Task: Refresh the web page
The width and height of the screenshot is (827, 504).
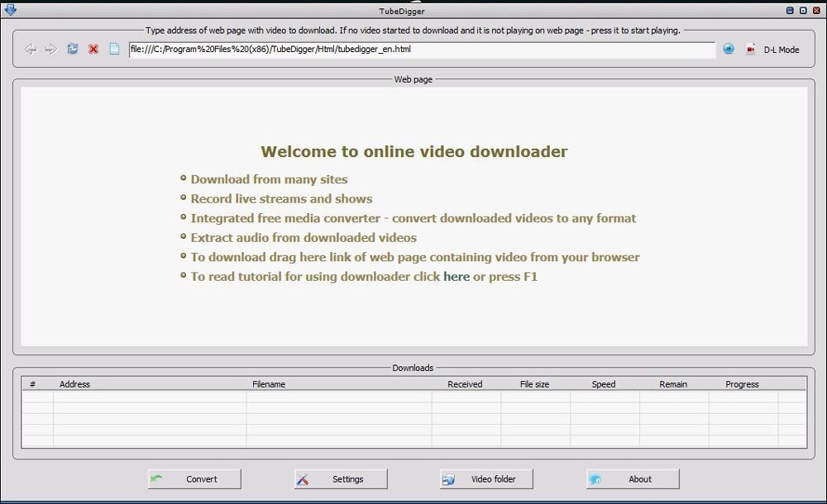Action: 72,49
